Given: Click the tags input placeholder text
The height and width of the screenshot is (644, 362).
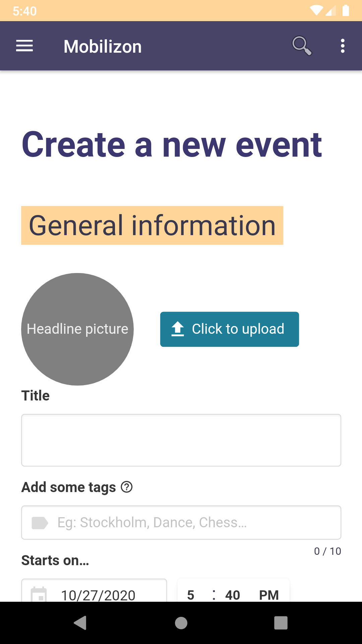Looking at the screenshot, I should tap(152, 523).
